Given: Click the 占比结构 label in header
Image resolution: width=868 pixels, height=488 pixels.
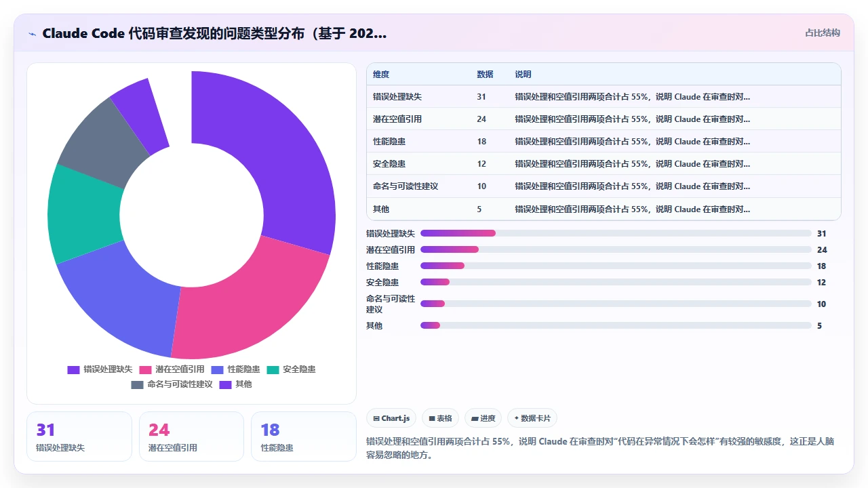Looking at the screenshot, I should point(823,33).
